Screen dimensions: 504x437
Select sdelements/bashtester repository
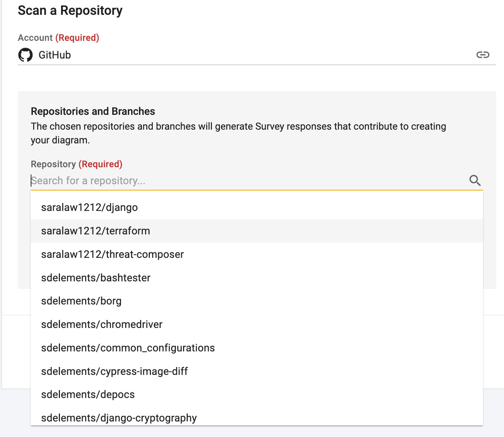pyautogui.click(x=257, y=278)
